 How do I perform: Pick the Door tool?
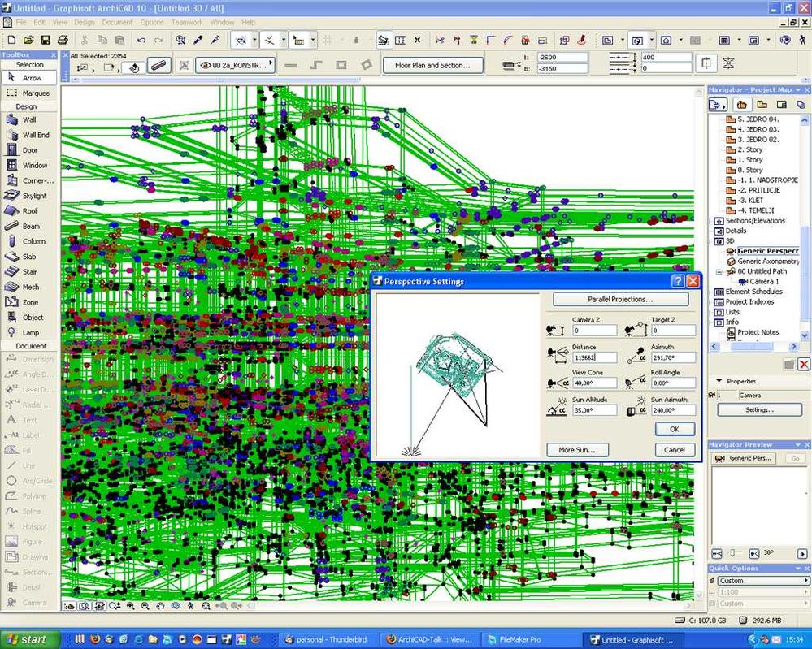pos(29,150)
